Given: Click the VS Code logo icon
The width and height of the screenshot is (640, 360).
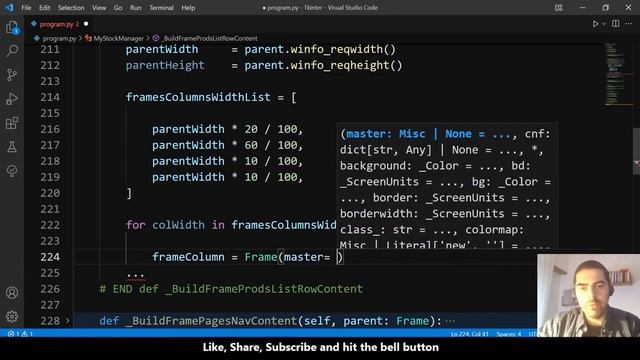Looking at the screenshot, I should 9,7.
